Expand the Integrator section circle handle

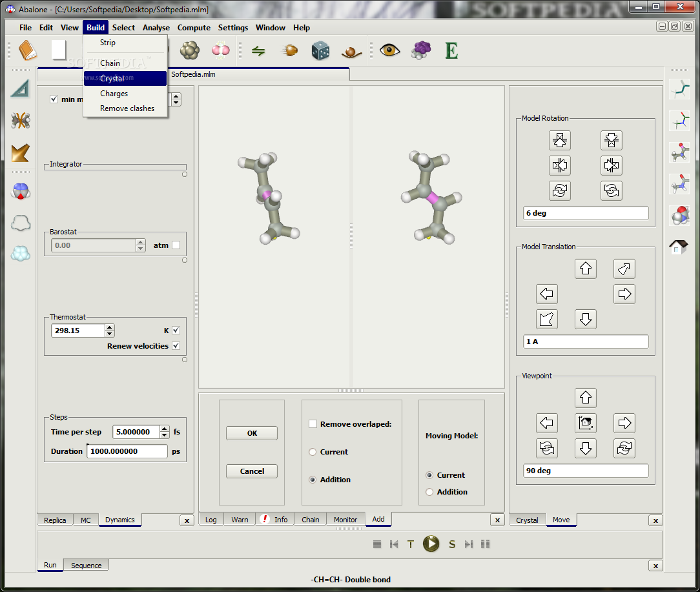185,174
